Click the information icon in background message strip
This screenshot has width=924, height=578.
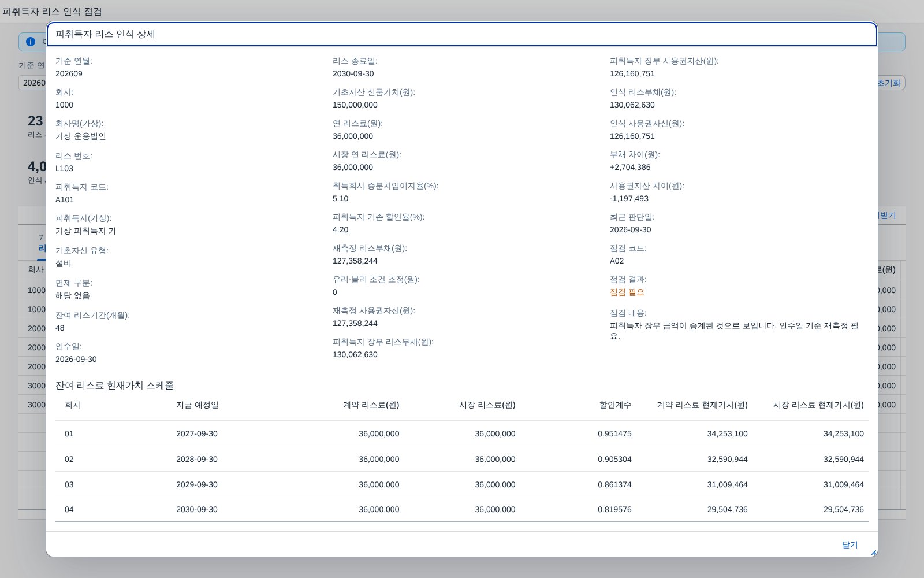click(x=31, y=42)
